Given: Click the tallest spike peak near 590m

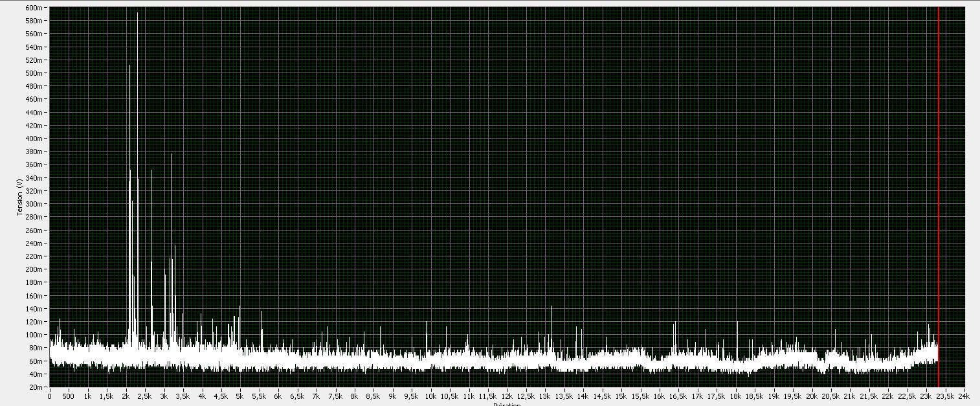Looking at the screenshot, I should pos(137,14).
